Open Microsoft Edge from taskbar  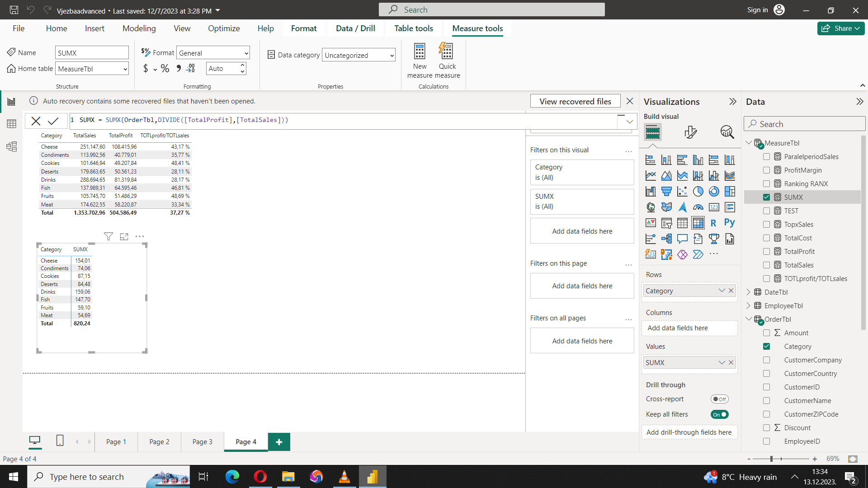point(232,477)
